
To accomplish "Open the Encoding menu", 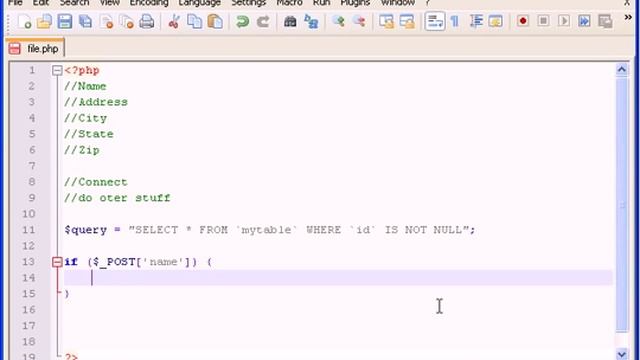I will point(149,3).
